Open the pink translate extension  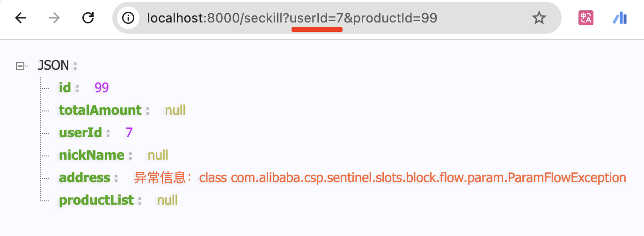tap(586, 18)
